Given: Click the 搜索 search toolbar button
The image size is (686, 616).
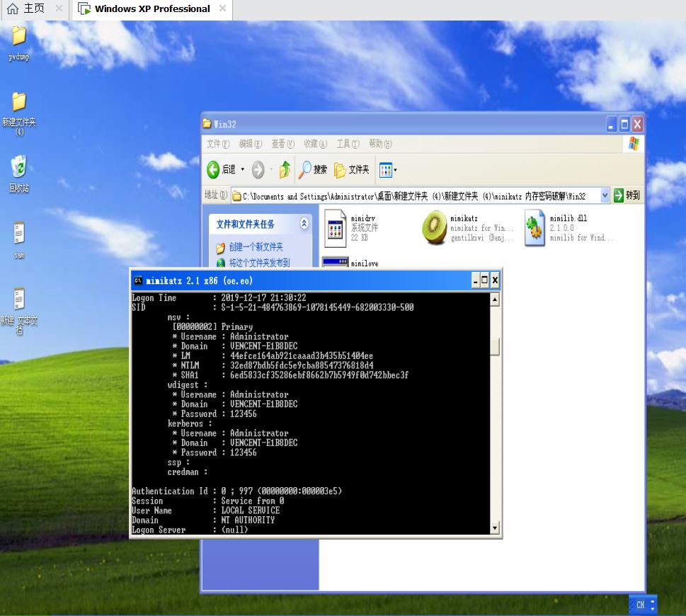Looking at the screenshot, I should 313,170.
